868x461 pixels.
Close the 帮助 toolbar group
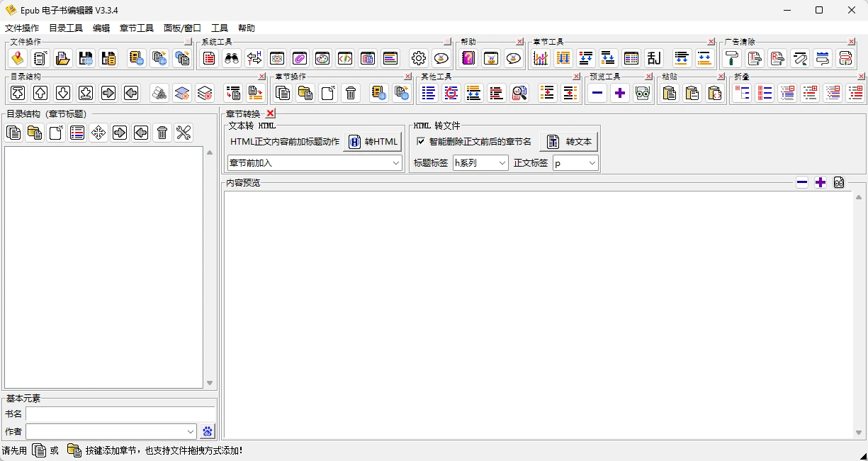point(520,42)
